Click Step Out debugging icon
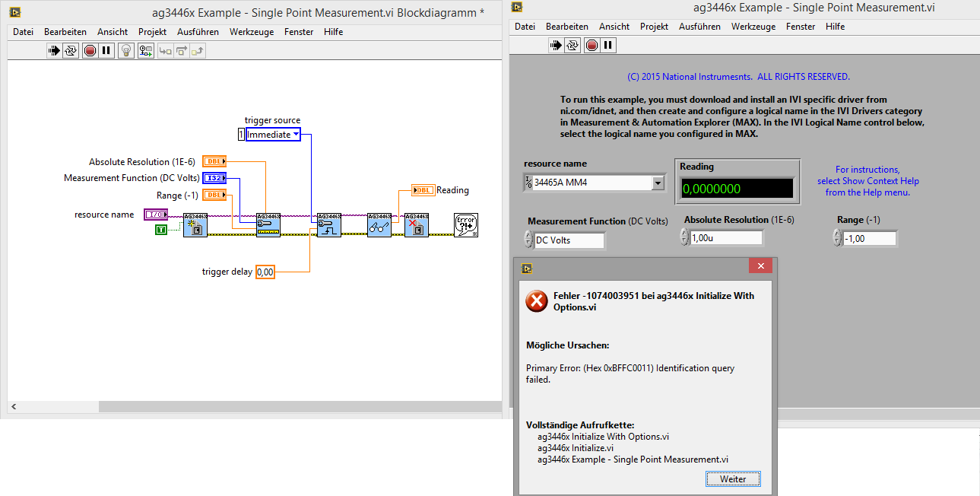 tap(198, 51)
